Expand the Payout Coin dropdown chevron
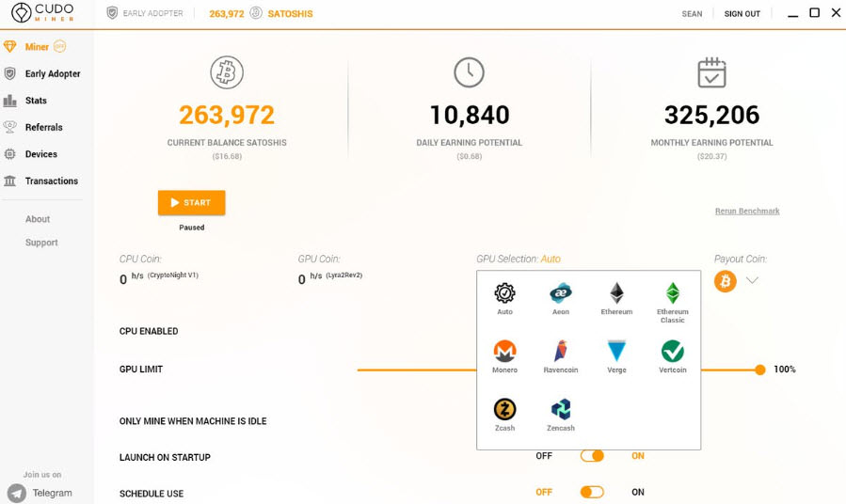Image resolution: width=846 pixels, height=504 pixels. [x=752, y=280]
